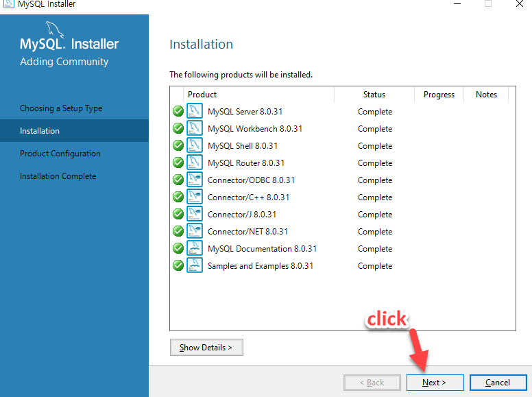Select the 'MySQL Server 8.0.31' row text
Viewport: 532px width, 397px height.
pos(245,112)
